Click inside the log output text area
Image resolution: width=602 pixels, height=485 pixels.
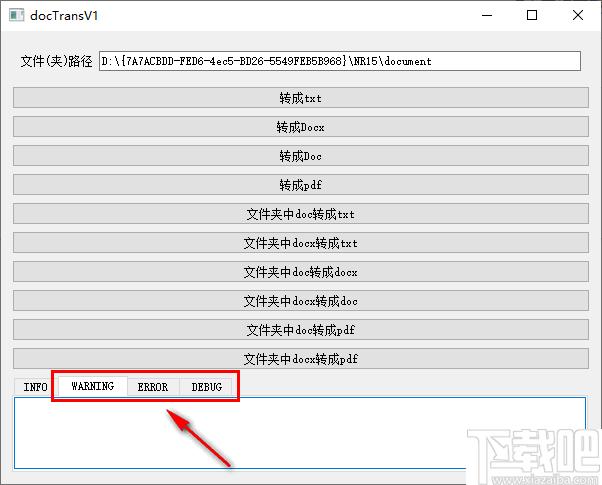(x=300, y=433)
